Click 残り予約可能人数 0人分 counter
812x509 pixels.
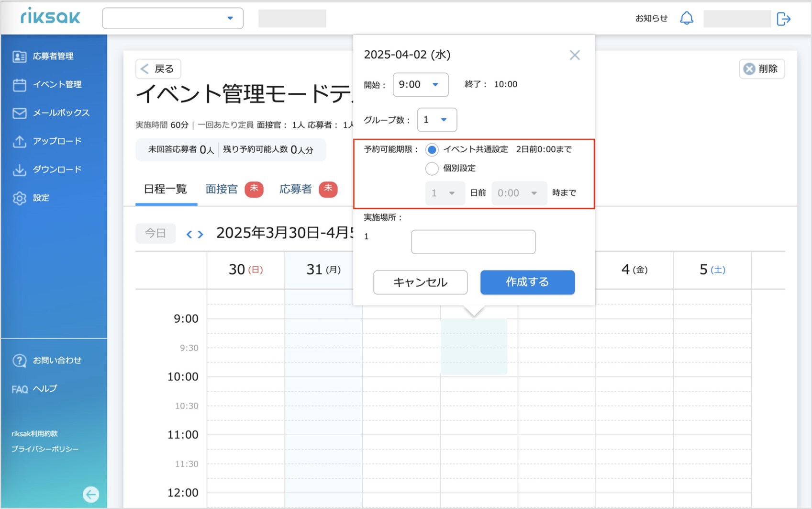[268, 150]
